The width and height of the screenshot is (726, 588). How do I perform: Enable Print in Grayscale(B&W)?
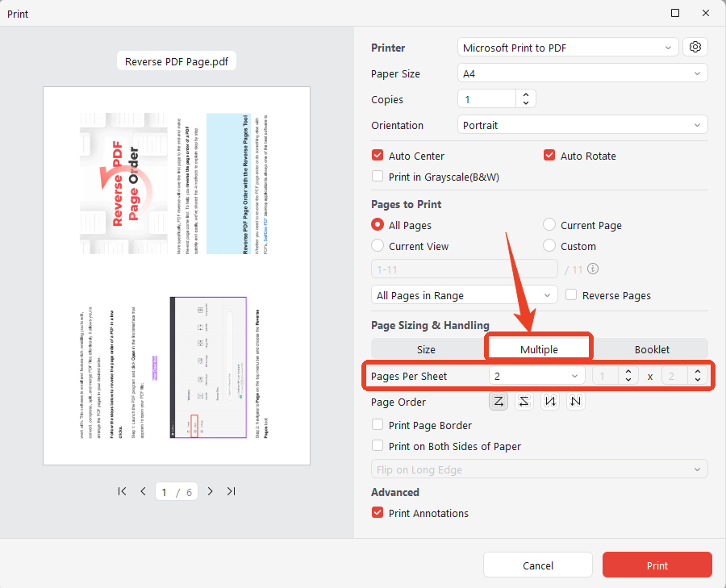(378, 177)
